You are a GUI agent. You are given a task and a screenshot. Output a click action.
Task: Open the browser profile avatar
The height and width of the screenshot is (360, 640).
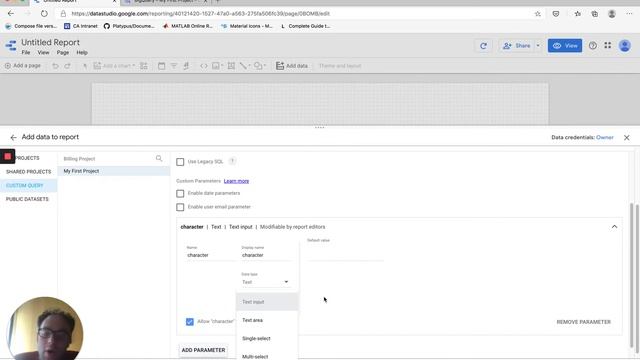coord(611,13)
